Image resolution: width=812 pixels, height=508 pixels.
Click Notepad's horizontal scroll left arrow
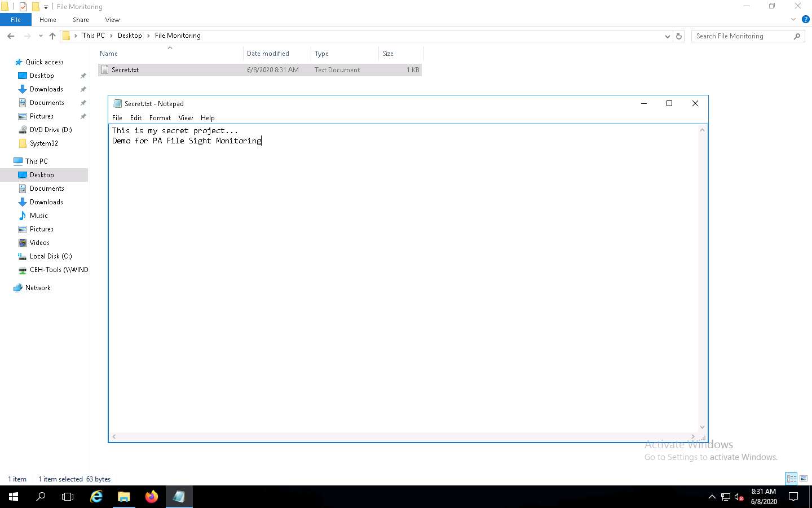pos(114,437)
